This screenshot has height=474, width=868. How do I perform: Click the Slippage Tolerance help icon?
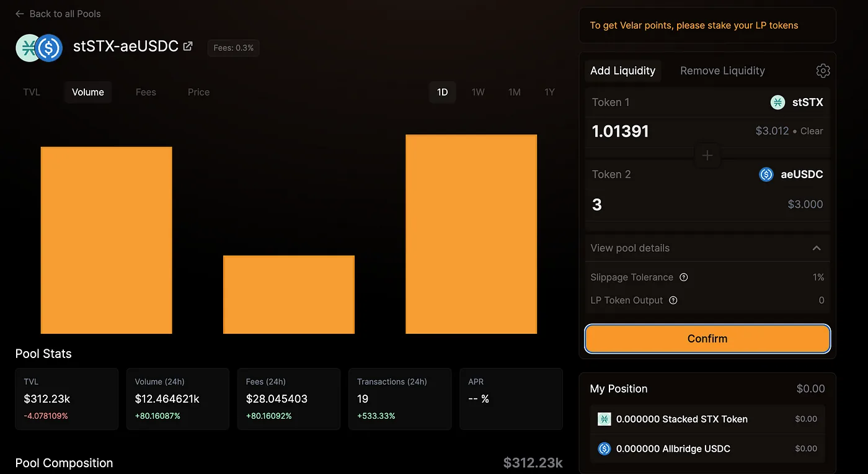pyautogui.click(x=684, y=277)
